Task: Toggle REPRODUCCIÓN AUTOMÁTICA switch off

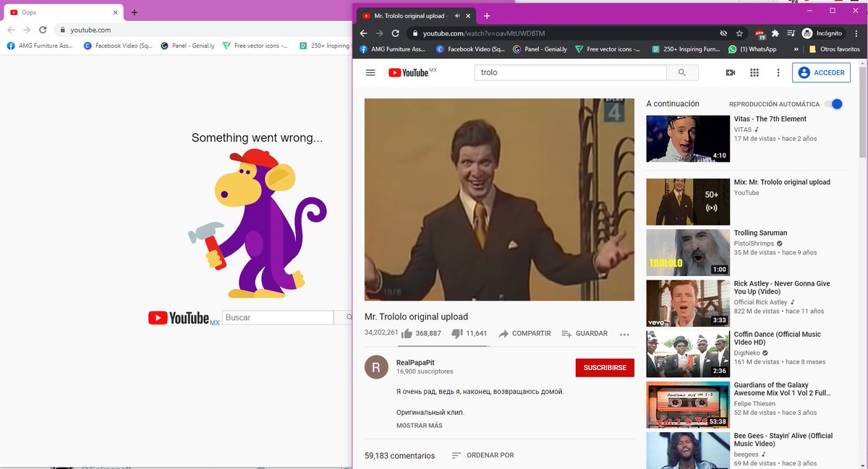Action: (x=834, y=104)
